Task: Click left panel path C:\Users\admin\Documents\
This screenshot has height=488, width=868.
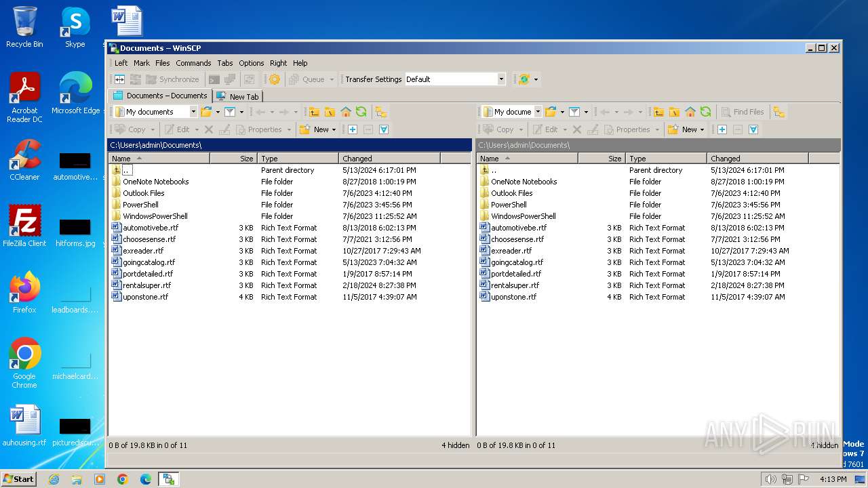Action: [x=290, y=145]
